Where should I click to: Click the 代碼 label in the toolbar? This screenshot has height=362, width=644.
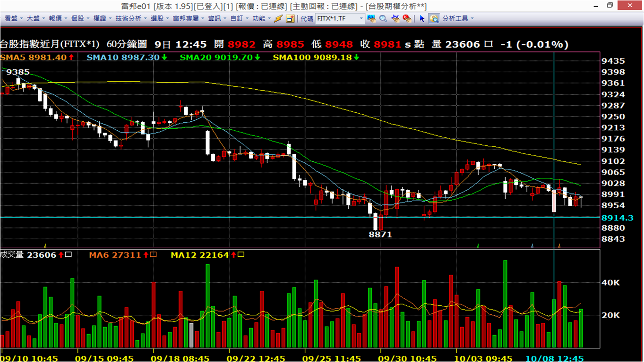[307, 18]
